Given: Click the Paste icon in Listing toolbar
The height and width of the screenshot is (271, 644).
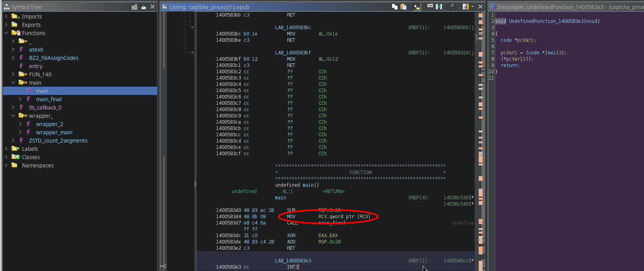Looking at the screenshot, I should pos(403,7).
